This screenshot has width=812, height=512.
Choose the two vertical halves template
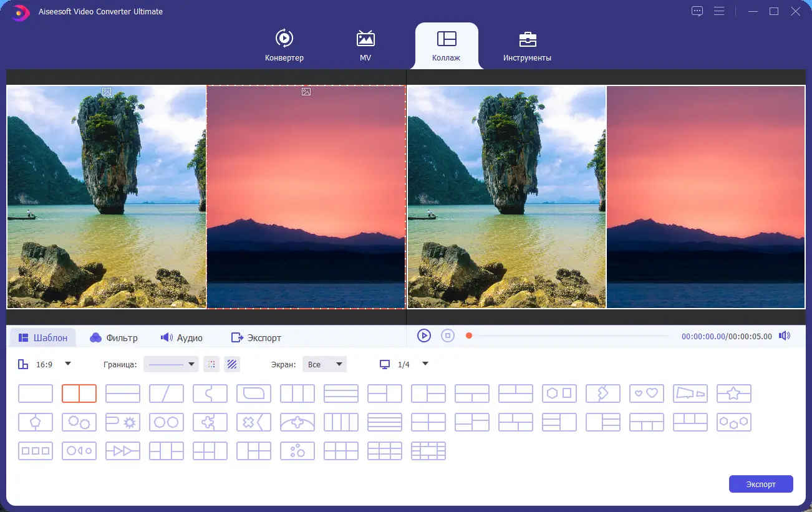point(79,394)
